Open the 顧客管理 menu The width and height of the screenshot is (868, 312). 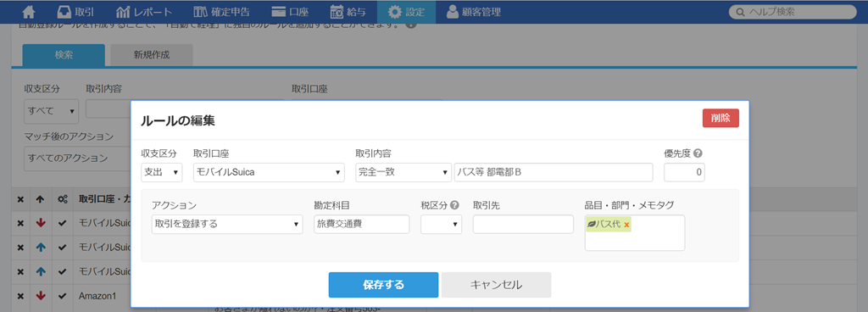pos(473,12)
